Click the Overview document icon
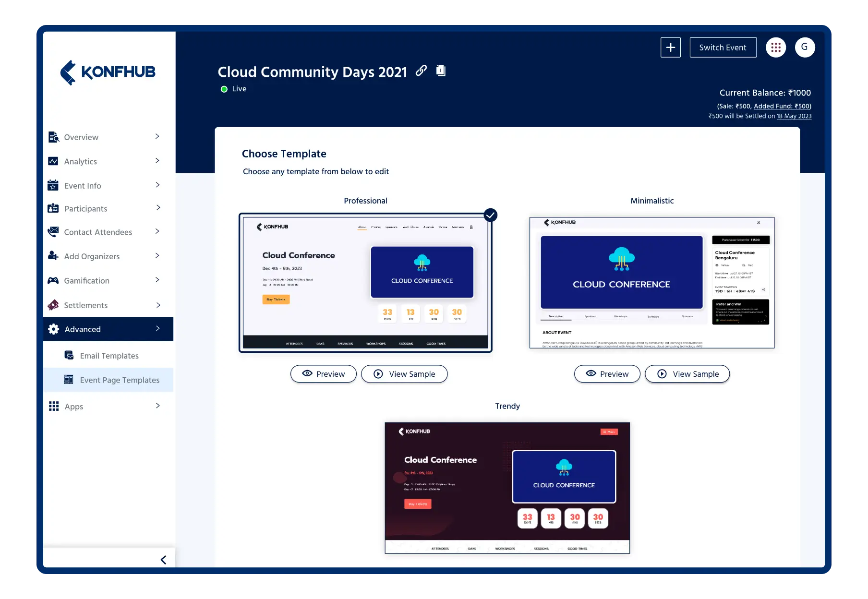Screen dimensions: 868x599 [x=53, y=137]
